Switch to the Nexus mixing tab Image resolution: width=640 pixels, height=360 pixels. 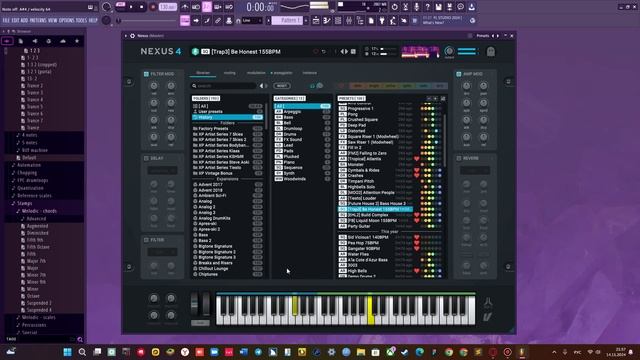[229, 73]
